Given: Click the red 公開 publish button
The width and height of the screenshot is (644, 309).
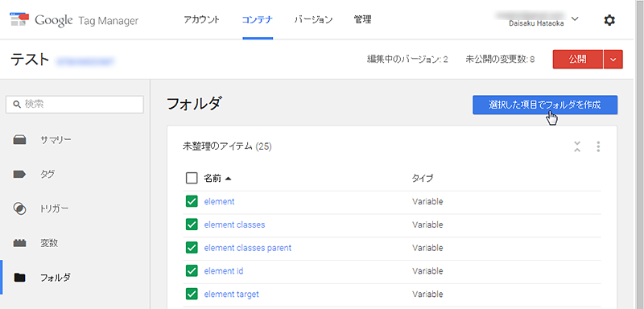Looking at the screenshot, I should [x=578, y=60].
